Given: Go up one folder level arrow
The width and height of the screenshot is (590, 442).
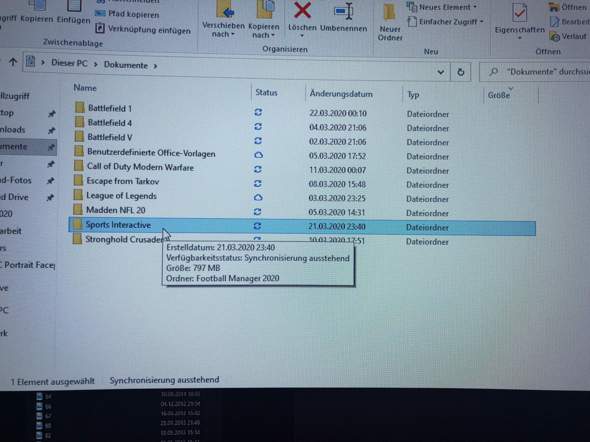Looking at the screenshot, I should pyautogui.click(x=13, y=62).
